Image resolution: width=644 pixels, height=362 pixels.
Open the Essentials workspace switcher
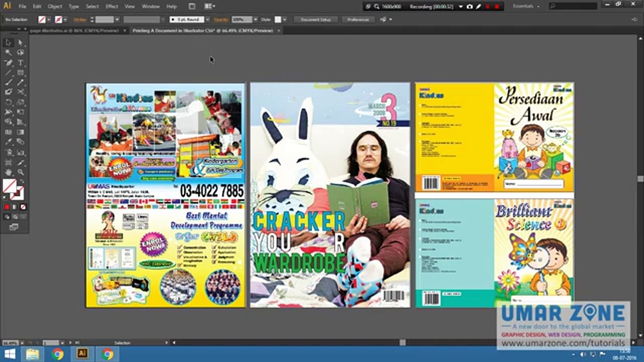pyautogui.click(x=526, y=7)
